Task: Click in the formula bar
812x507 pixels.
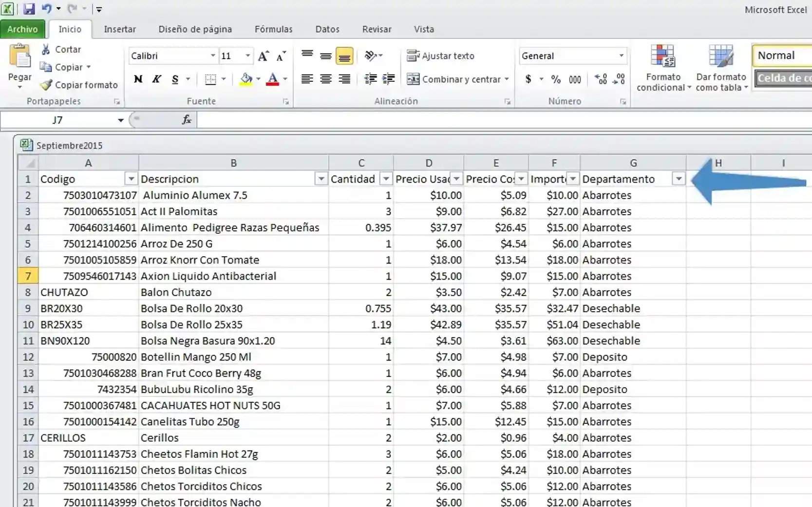Action: pos(504,120)
